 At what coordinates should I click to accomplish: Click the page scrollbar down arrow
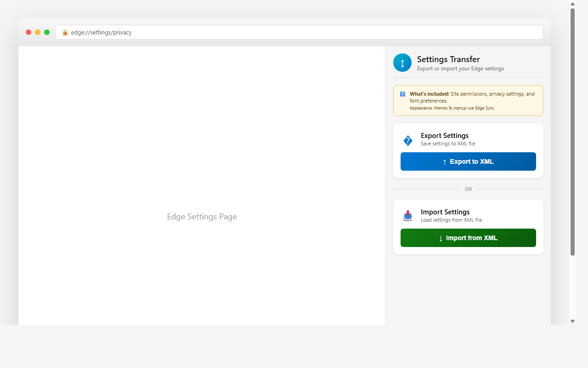coord(572,321)
